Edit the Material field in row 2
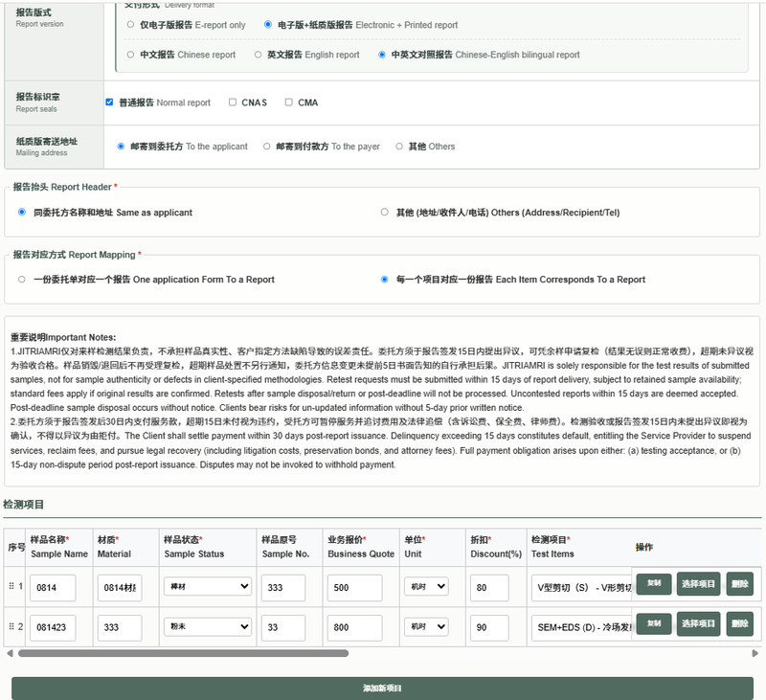The image size is (766, 700). click(120, 628)
